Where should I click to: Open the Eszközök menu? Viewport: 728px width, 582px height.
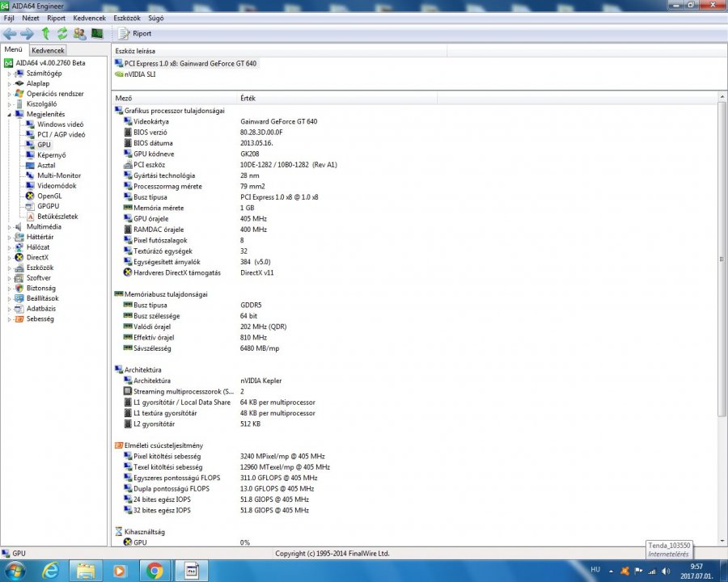pyautogui.click(x=127, y=18)
